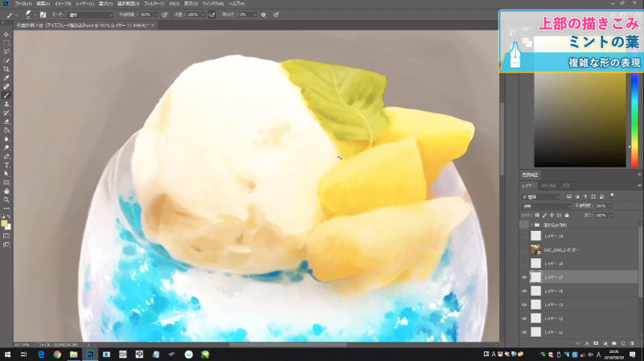Expand the layer group folder
The width and height of the screenshot is (644, 361).
pos(532,225)
